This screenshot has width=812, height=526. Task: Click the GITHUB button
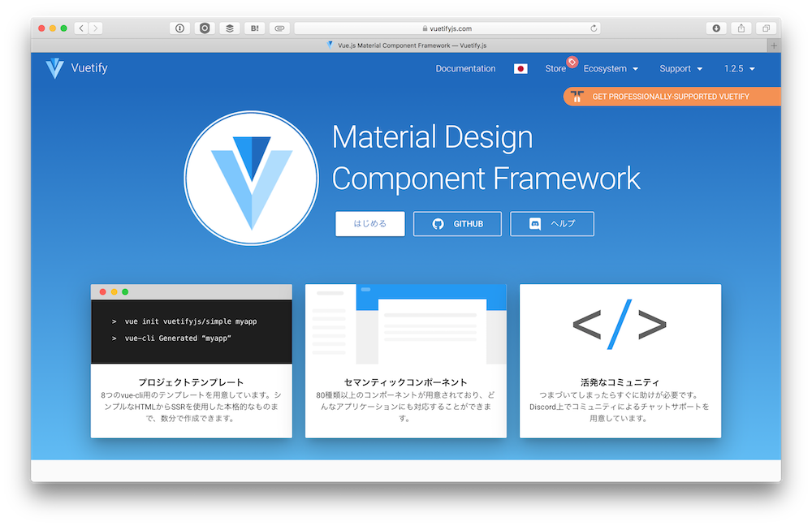pos(457,224)
